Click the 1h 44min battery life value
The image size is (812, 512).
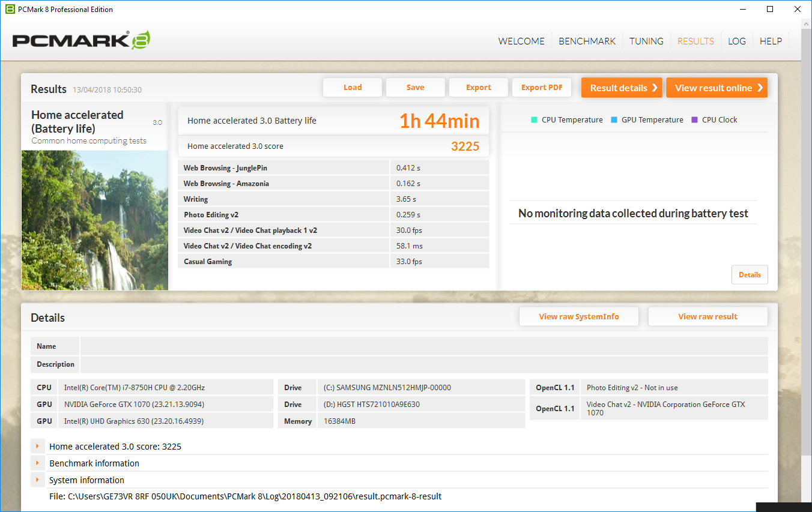[x=440, y=121]
